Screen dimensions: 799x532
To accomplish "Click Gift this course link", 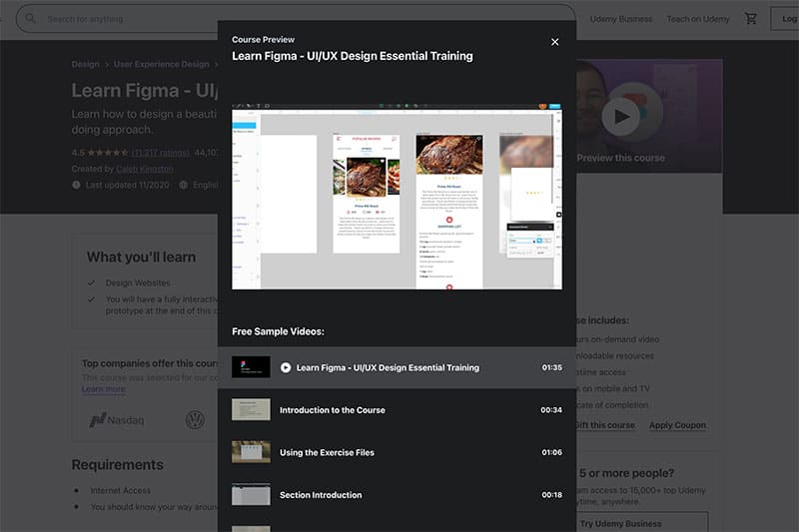I will (x=605, y=425).
